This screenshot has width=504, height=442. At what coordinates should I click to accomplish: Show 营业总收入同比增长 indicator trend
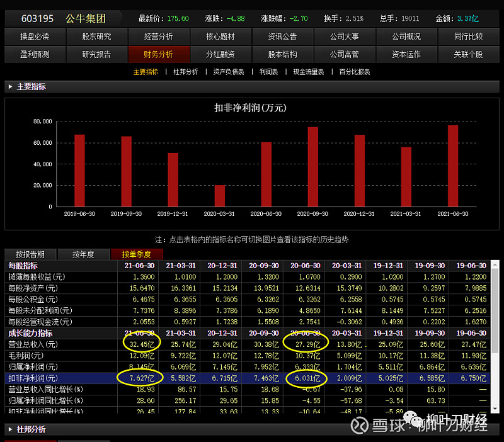click(45, 389)
